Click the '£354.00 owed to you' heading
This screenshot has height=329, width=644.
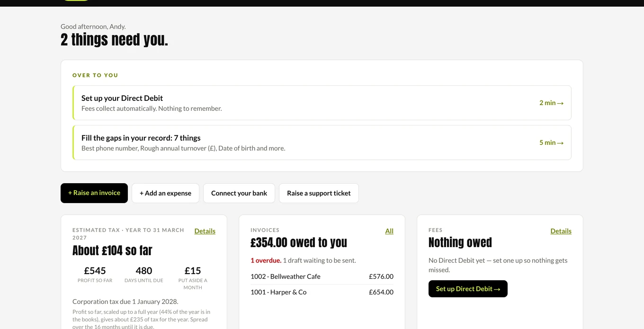[299, 242]
